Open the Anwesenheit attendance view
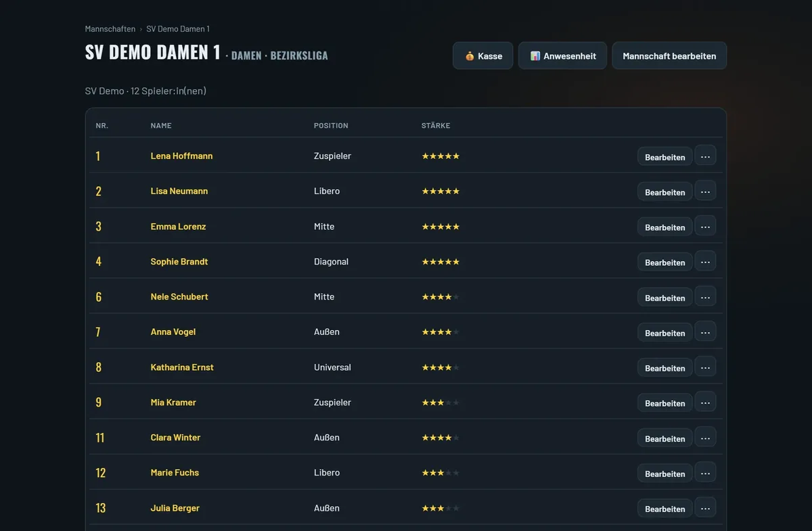 coord(563,55)
